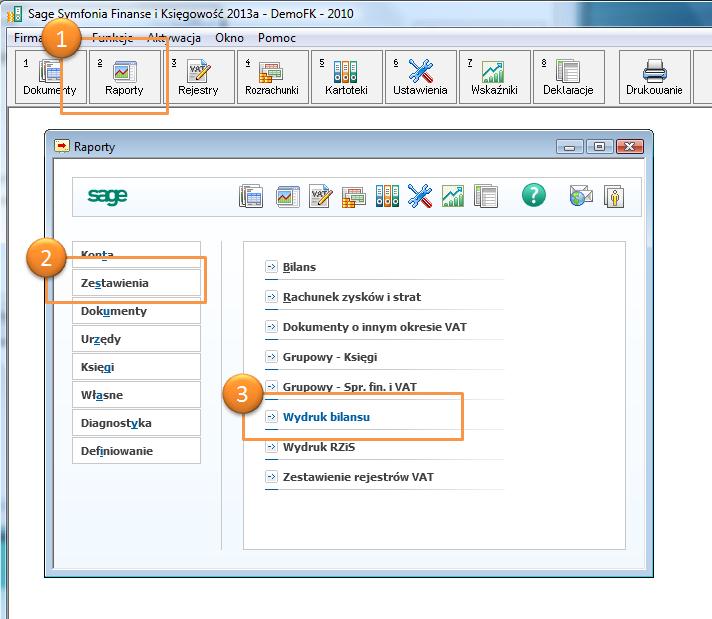Open the Funkcje menu
This screenshot has height=619, width=712.
point(112,38)
